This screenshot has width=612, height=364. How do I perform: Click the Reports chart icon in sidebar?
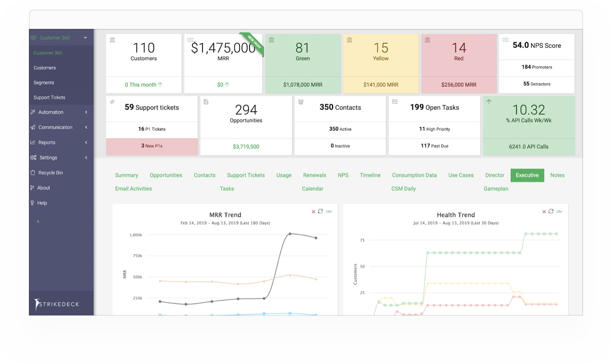pos(33,143)
